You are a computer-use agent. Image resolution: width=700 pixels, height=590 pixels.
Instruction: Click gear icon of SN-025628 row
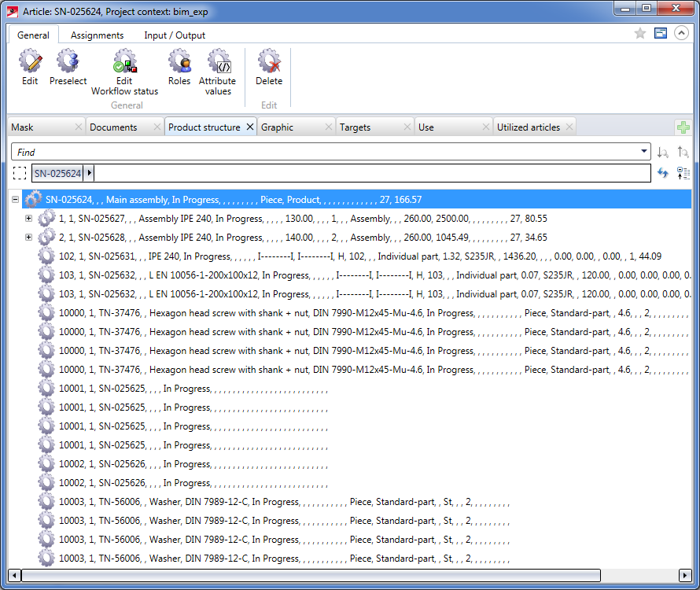point(46,237)
